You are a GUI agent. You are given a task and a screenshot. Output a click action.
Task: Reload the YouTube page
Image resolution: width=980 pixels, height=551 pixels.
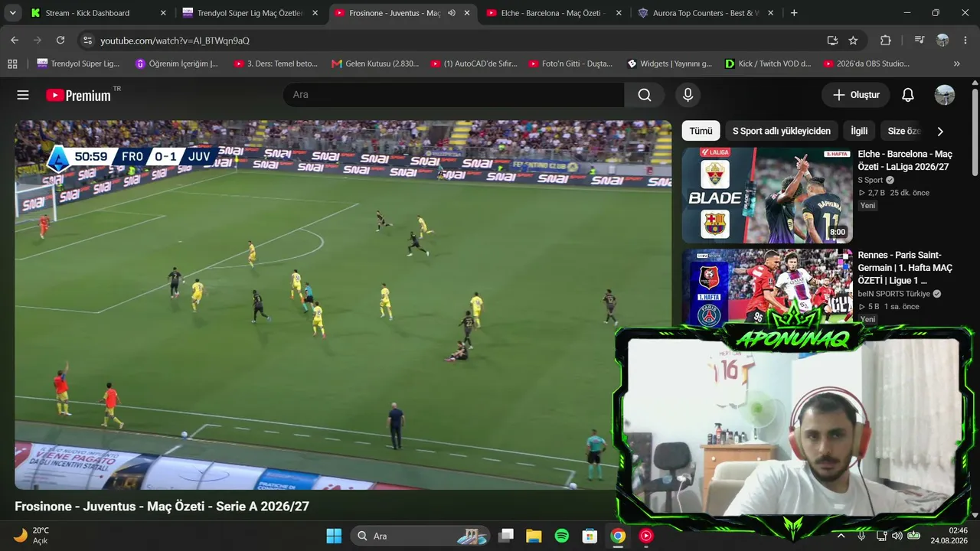point(60,40)
